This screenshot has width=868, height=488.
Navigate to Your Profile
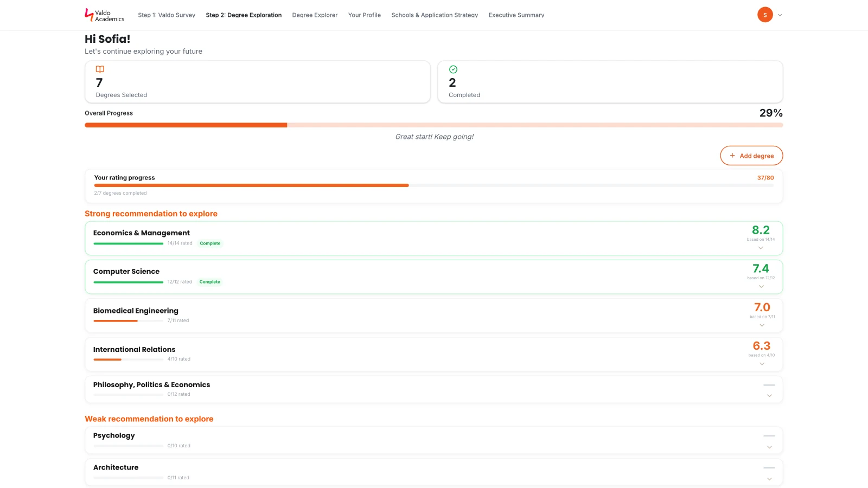tap(365, 15)
